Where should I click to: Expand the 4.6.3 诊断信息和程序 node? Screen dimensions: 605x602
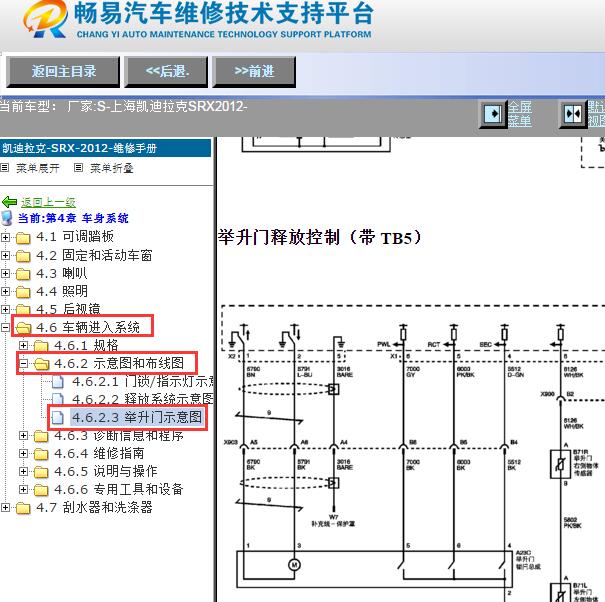(x=24, y=436)
